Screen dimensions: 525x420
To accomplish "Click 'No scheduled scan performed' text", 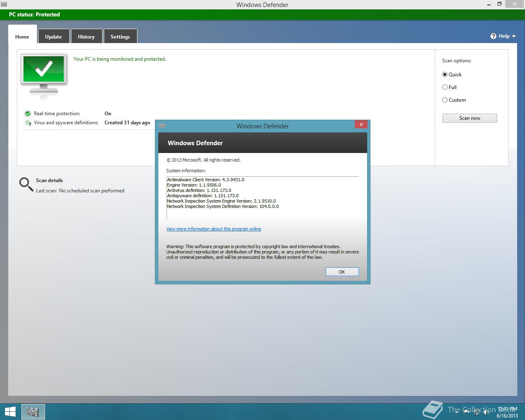I will 91,191.
